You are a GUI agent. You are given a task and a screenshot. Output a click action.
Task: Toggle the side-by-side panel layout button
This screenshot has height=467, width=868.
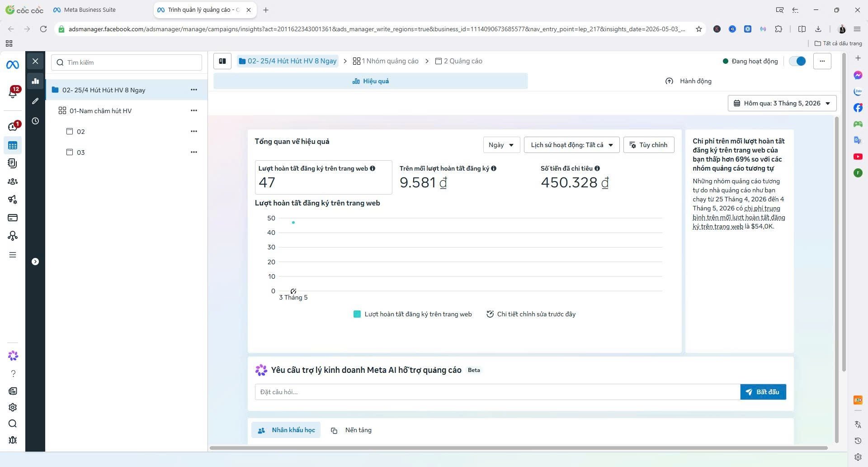pos(222,61)
